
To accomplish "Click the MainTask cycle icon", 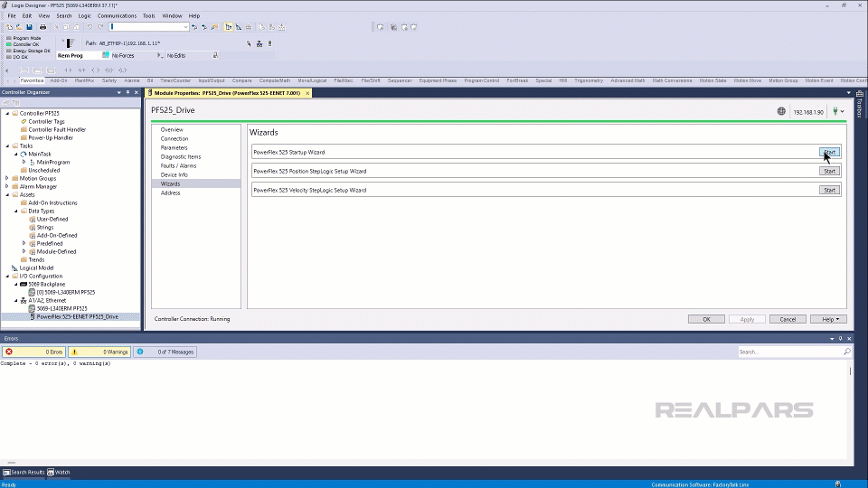I will click(x=24, y=154).
